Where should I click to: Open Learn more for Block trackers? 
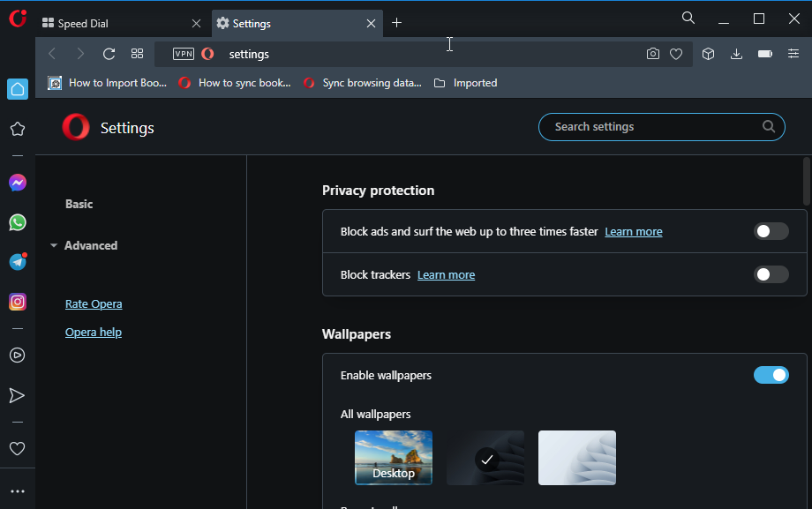(446, 275)
